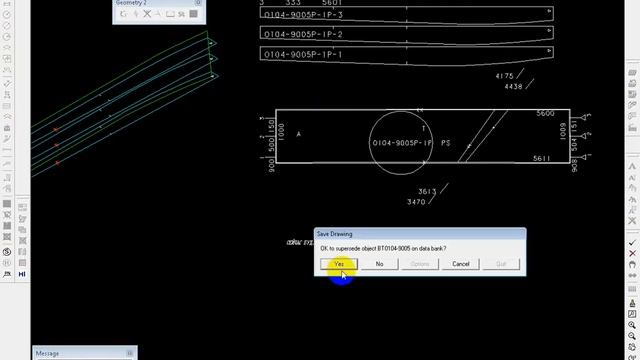Image resolution: width=640 pixels, height=360 pixels.
Task: Click the value 5600 in plate drawing
Action: click(x=545, y=113)
